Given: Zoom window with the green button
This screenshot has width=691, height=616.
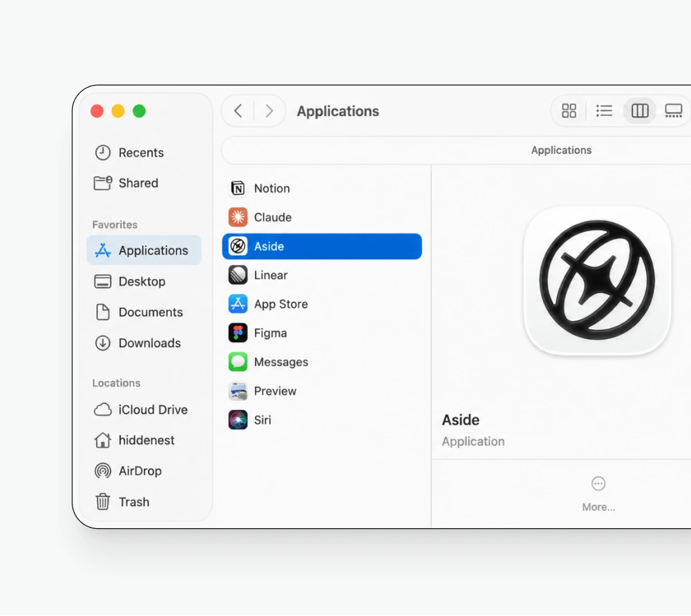Looking at the screenshot, I should click(140, 111).
